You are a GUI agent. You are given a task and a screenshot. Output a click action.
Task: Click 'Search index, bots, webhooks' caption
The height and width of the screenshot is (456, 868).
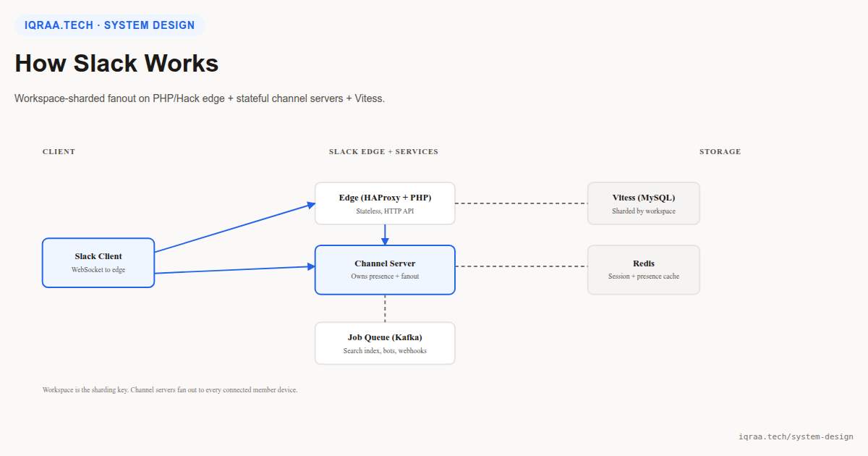[385, 351]
